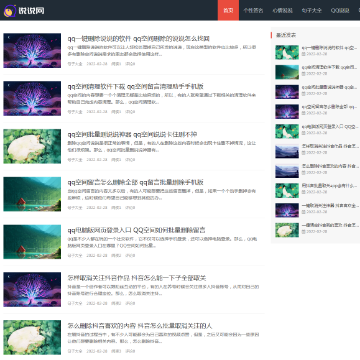
Task: Click the excerpt text of 'qq一键删除说说的软件'
Action: pyautogui.click(x=162, y=50)
